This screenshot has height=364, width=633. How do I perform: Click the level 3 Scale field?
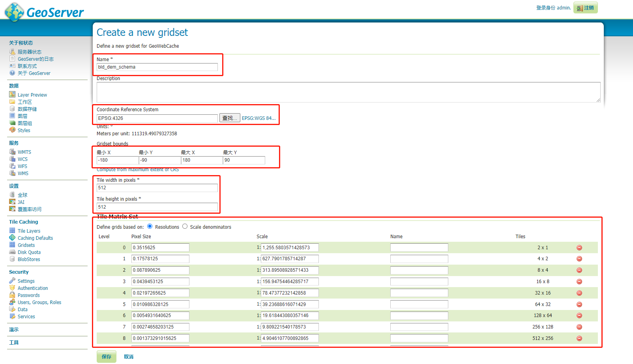[290, 282]
